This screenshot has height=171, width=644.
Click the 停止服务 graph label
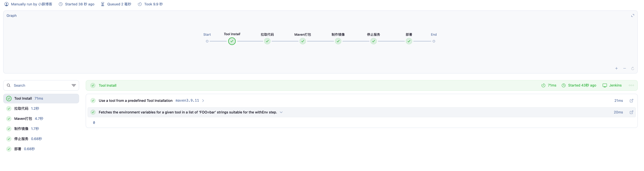[x=373, y=35]
